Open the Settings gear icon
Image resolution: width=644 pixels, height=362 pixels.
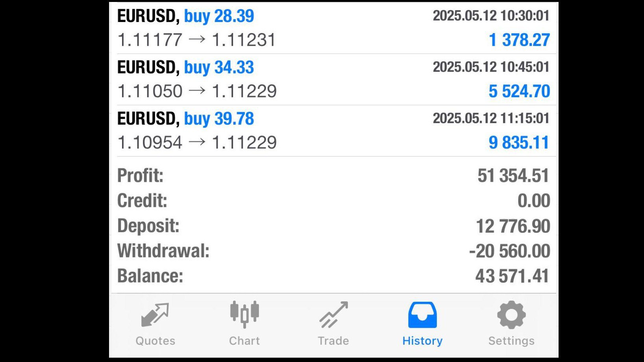pos(511,315)
